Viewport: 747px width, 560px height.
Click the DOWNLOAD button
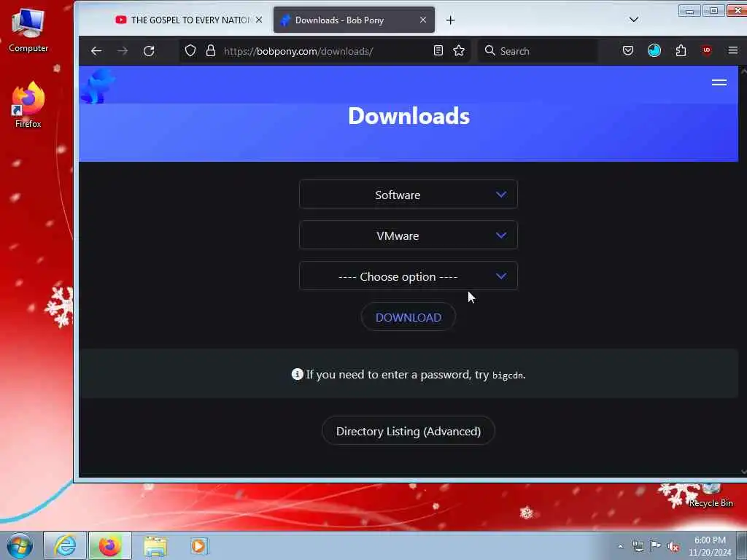pyautogui.click(x=409, y=317)
